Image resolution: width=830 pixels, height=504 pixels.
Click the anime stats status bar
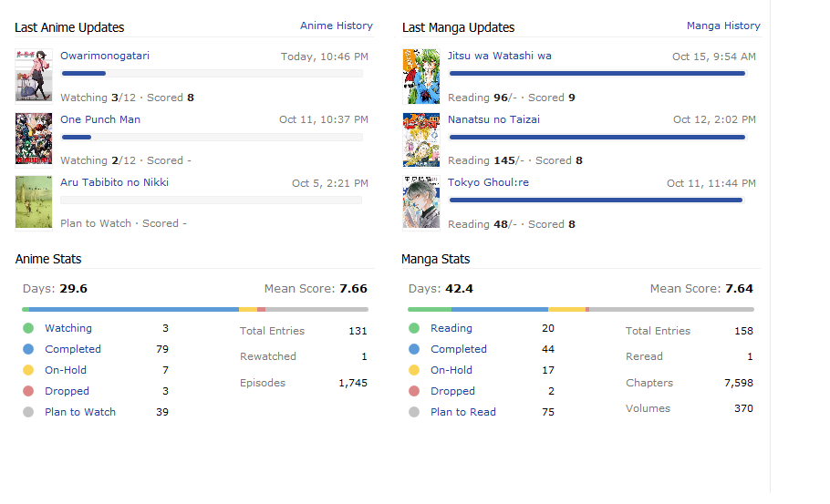[x=195, y=310]
